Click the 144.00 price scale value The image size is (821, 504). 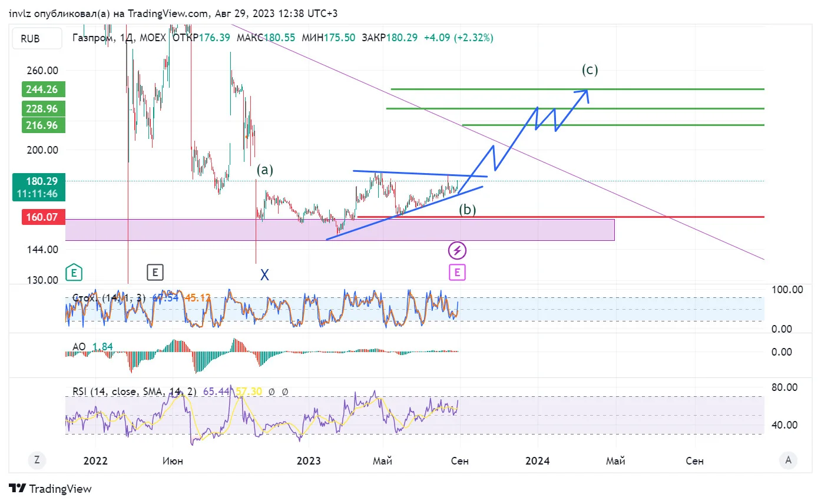pos(42,249)
